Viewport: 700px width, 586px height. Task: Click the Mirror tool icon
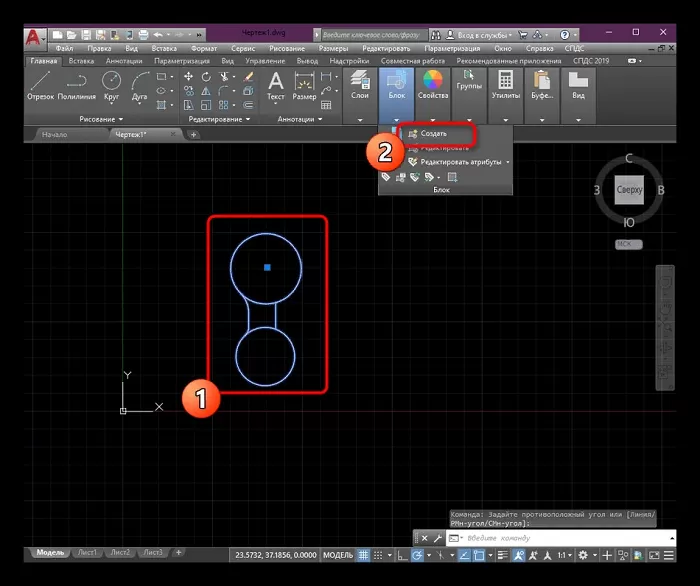click(x=206, y=91)
